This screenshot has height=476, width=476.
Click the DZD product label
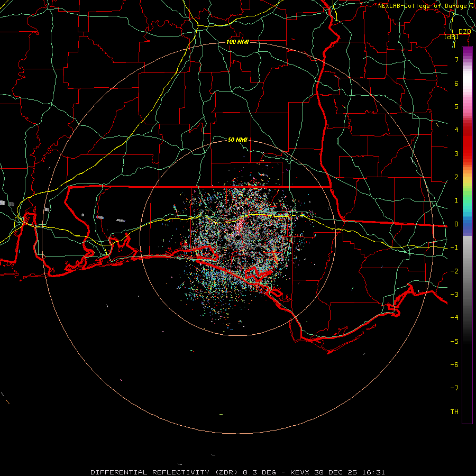point(464,32)
